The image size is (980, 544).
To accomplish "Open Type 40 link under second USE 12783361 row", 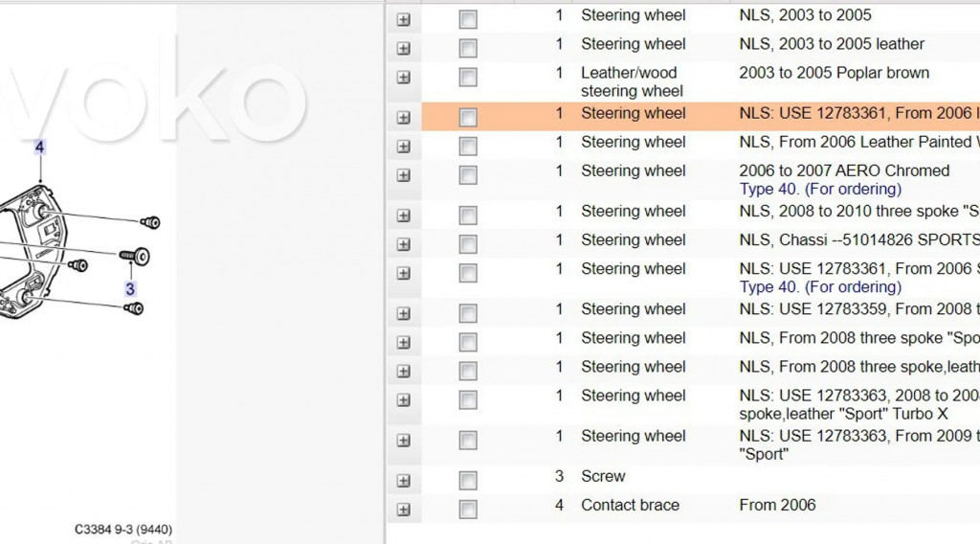I will [x=820, y=287].
